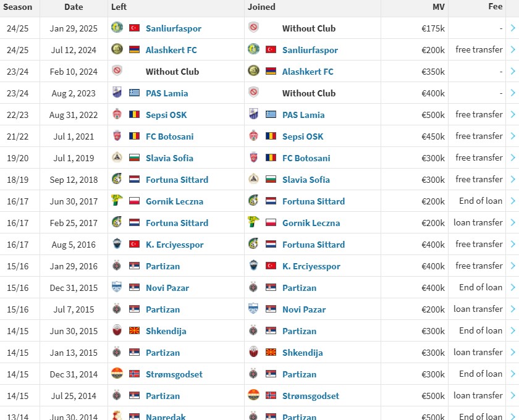Click the Fee column header
519x420 pixels.
[495, 7]
